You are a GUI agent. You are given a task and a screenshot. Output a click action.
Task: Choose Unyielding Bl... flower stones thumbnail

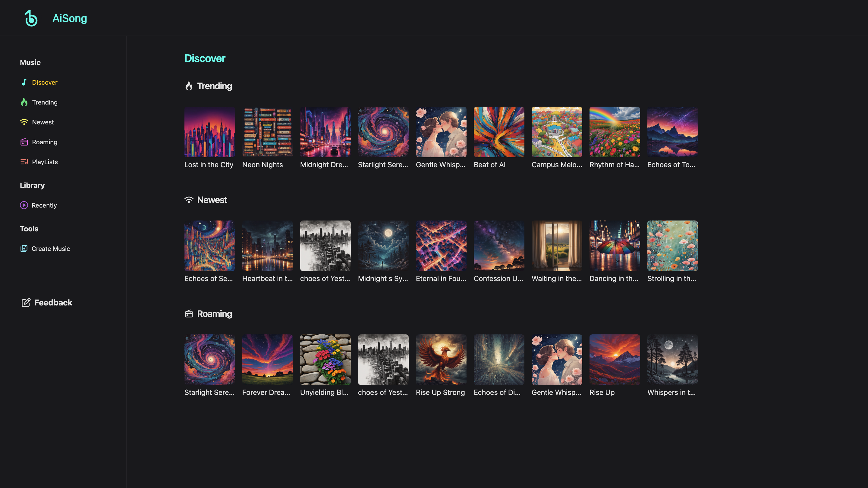(x=325, y=359)
